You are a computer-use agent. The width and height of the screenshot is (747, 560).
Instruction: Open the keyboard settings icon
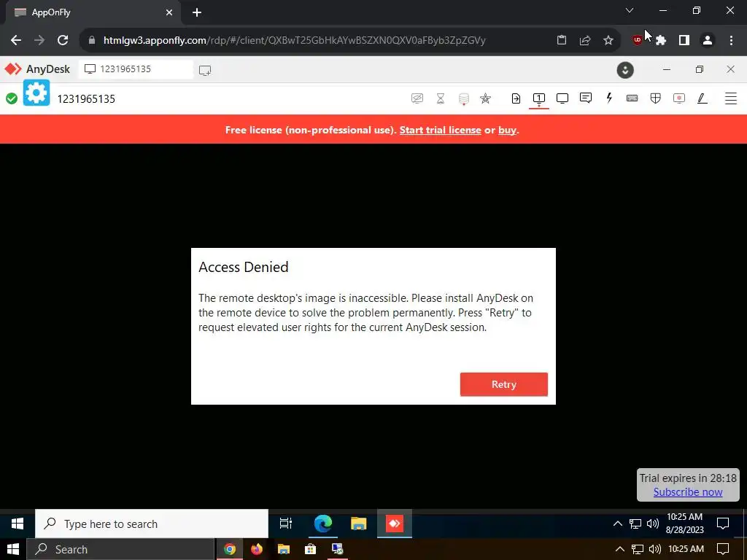click(632, 98)
